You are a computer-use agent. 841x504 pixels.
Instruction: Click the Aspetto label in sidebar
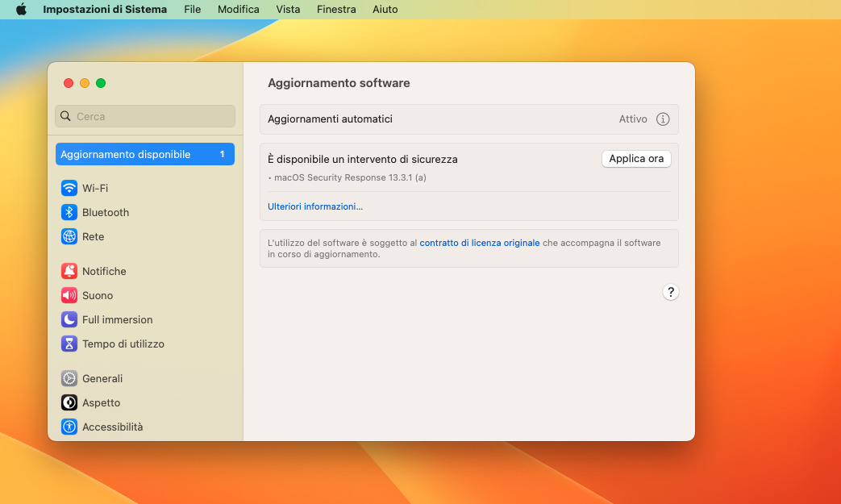click(102, 402)
